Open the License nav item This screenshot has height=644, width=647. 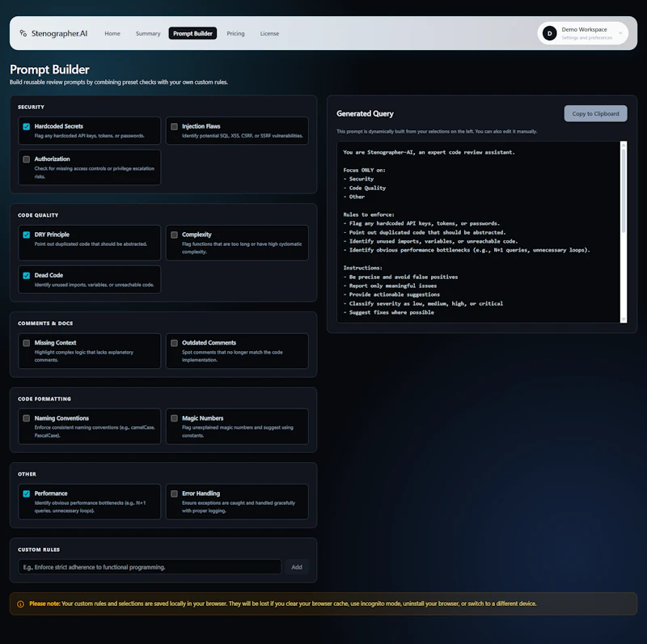[269, 33]
